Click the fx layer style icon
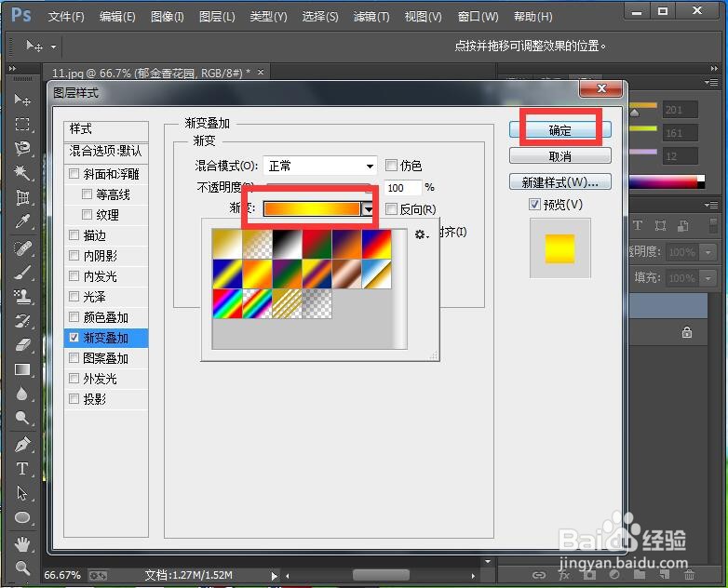The image size is (728, 588). click(563, 576)
